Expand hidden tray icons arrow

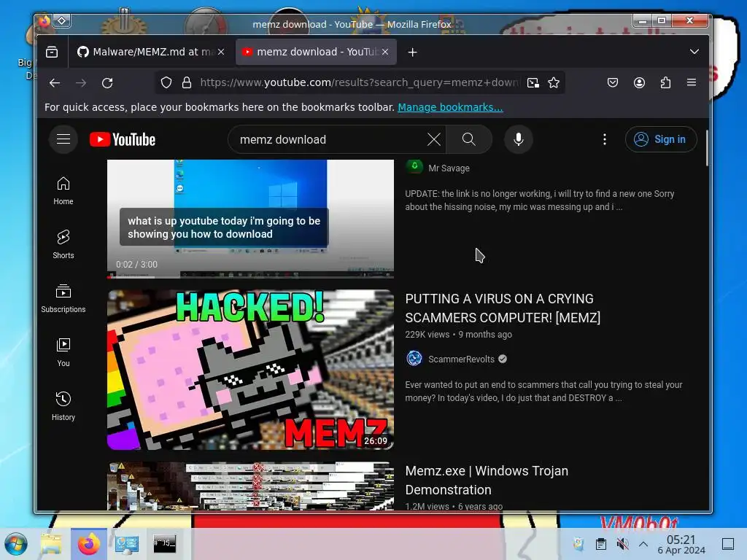[643, 544]
